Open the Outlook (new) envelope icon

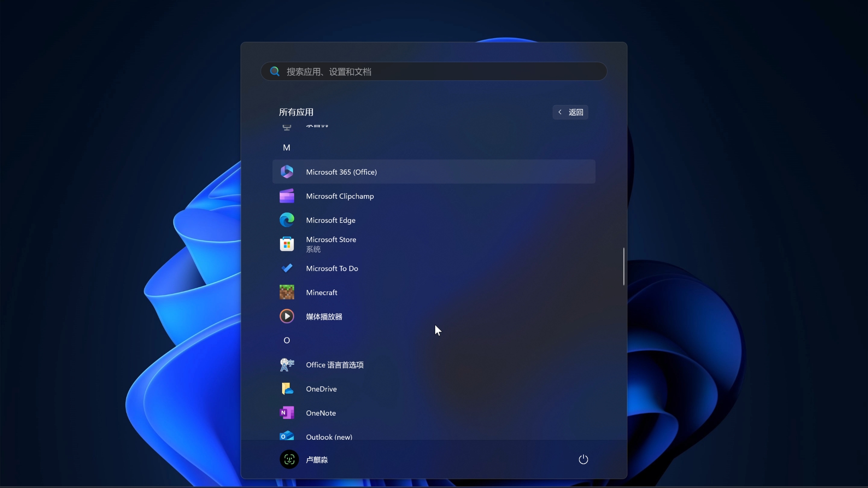(x=287, y=435)
